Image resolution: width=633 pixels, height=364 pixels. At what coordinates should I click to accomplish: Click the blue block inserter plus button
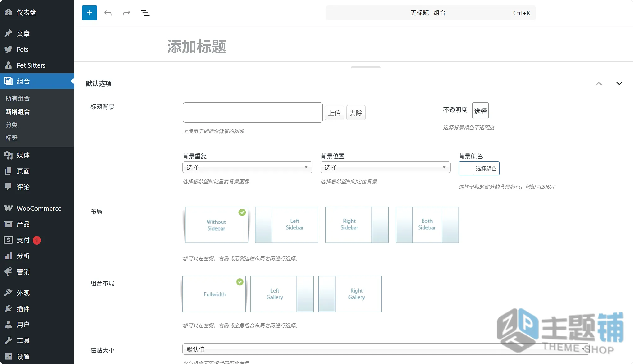89,13
